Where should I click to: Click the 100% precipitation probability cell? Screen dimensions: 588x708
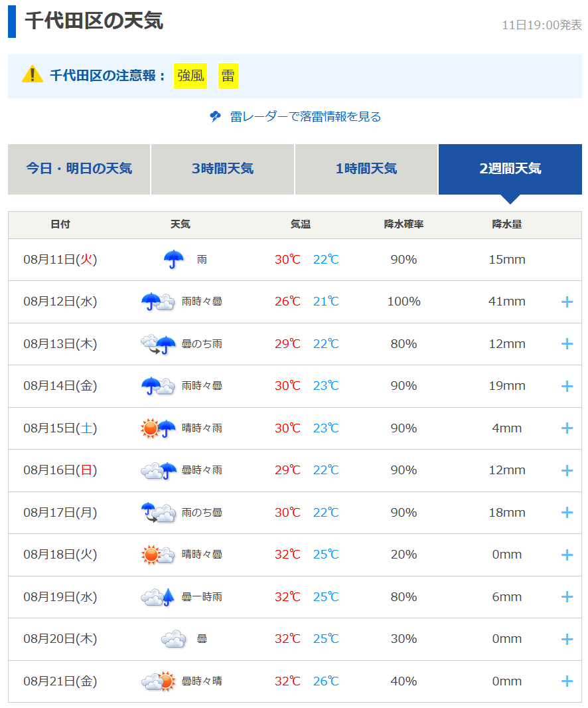click(x=404, y=302)
